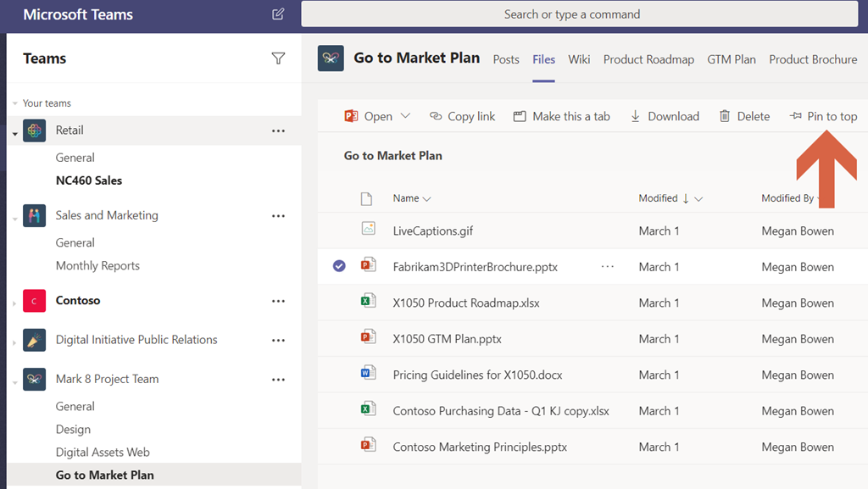868x489 pixels.
Task: Open the Modified column sort dropdown
Action: click(698, 199)
